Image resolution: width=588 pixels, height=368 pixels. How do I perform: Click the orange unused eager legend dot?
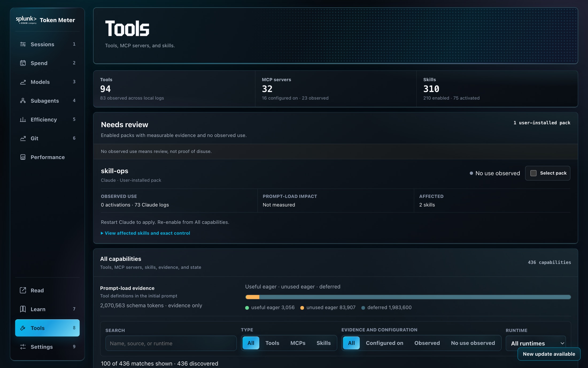coord(302,308)
